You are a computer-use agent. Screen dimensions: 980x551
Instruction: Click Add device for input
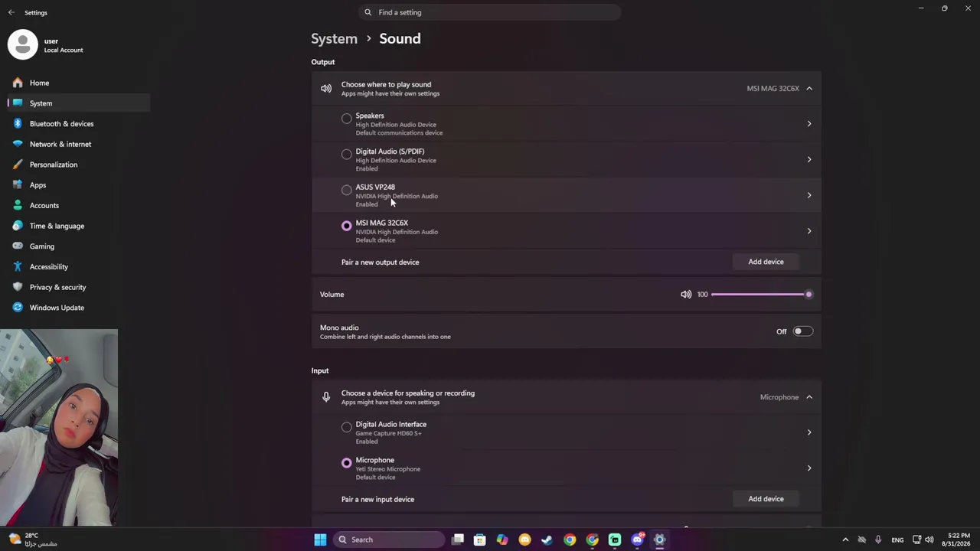pyautogui.click(x=766, y=499)
